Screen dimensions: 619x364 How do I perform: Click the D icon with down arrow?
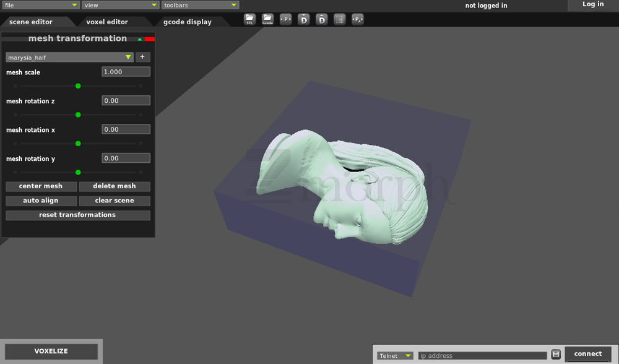303,19
